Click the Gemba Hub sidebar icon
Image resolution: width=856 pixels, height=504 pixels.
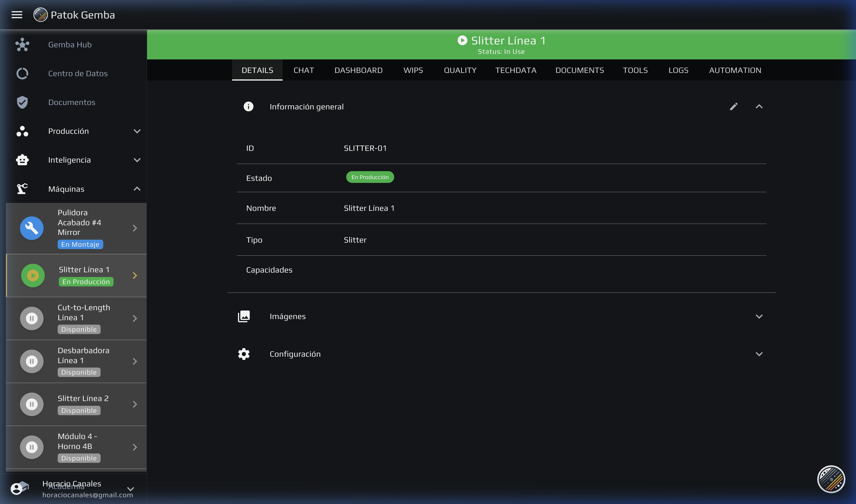[22, 44]
